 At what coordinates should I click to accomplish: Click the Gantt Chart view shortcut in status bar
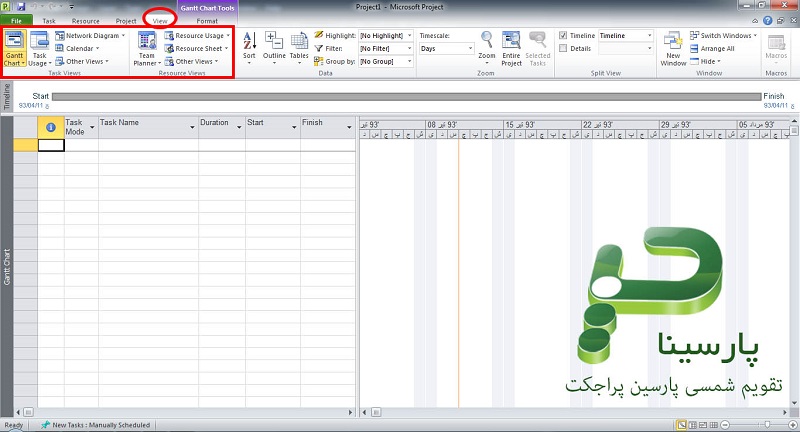682,425
